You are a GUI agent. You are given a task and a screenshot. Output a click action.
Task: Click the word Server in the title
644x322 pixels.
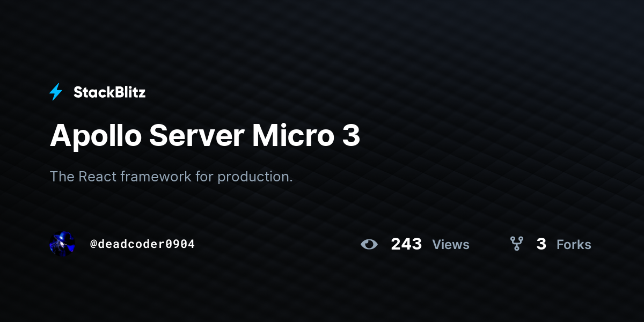click(x=197, y=136)
